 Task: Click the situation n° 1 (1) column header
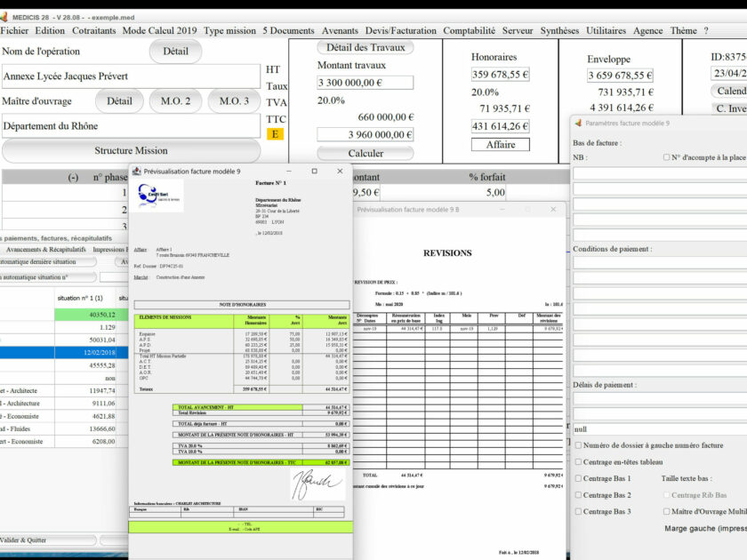pos(80,298)
